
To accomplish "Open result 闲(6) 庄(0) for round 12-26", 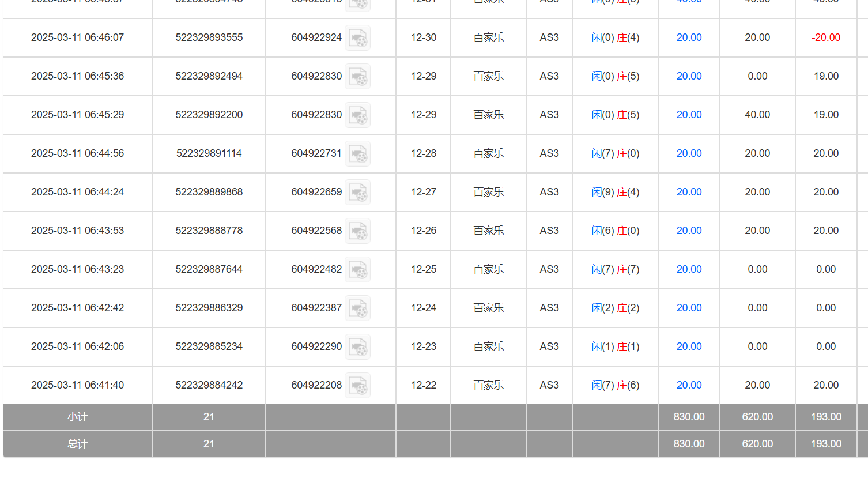I will (x=615, y=231).
